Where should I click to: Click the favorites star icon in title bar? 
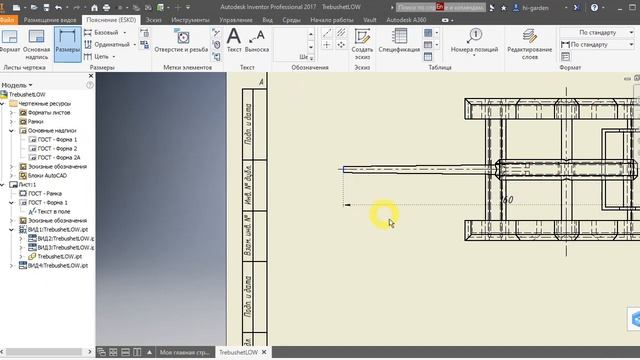click(x=504, y=8)
